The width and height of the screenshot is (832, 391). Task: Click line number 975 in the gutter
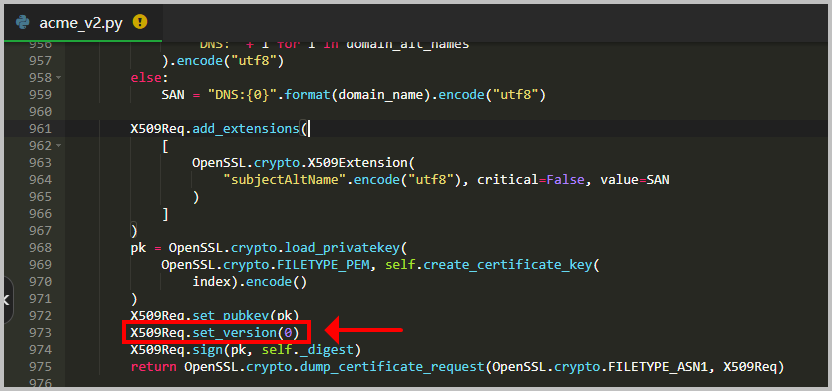[x=40, y=367]
